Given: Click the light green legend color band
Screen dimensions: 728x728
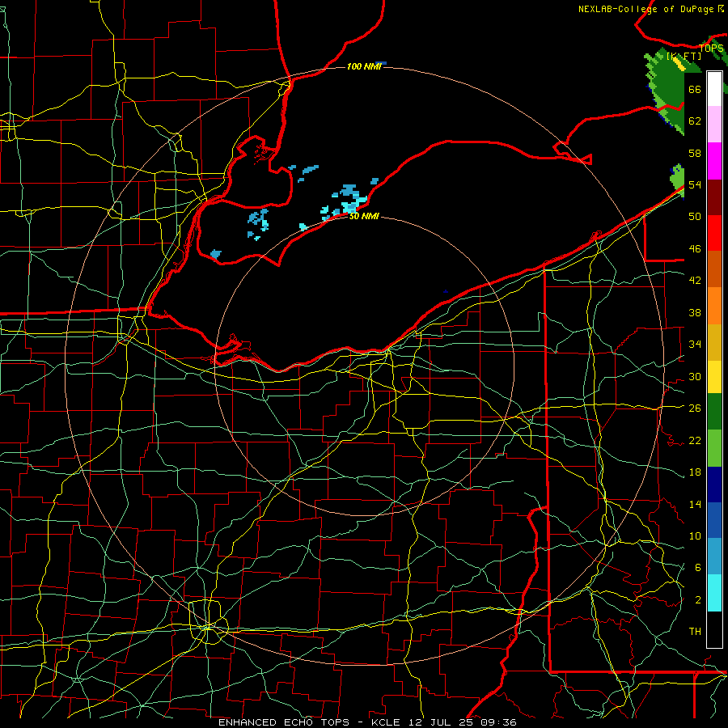Looking at the screenshot, I should tap(714, 448).
